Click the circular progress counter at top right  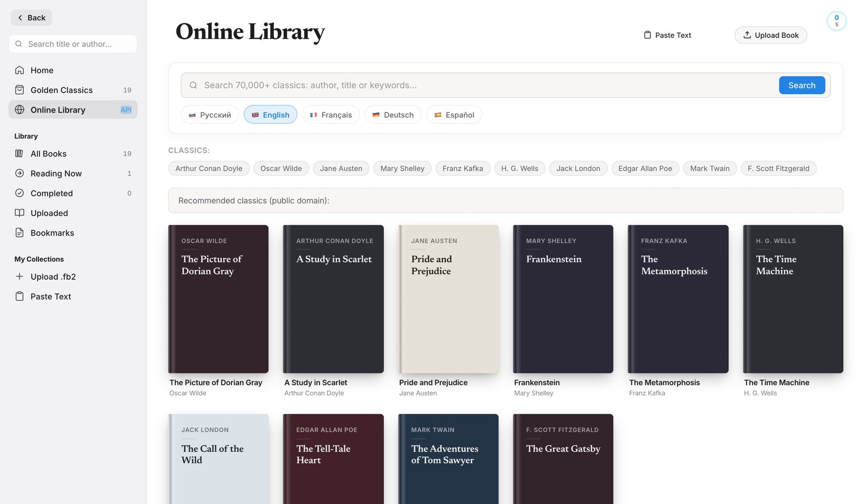[836, 21]
